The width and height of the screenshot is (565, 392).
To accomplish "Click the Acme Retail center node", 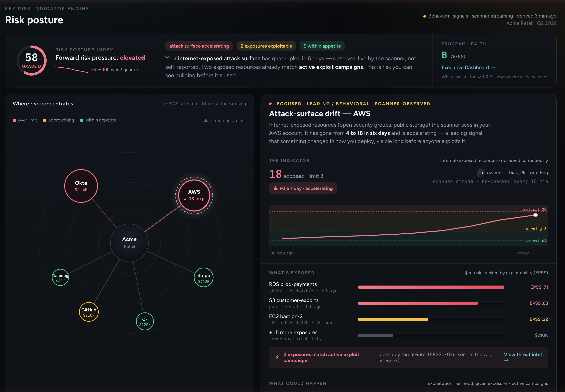I will [129, 243].
